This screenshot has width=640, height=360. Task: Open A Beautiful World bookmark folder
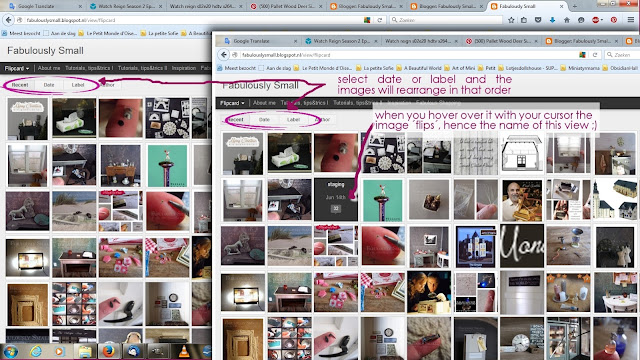coord(420,68)
